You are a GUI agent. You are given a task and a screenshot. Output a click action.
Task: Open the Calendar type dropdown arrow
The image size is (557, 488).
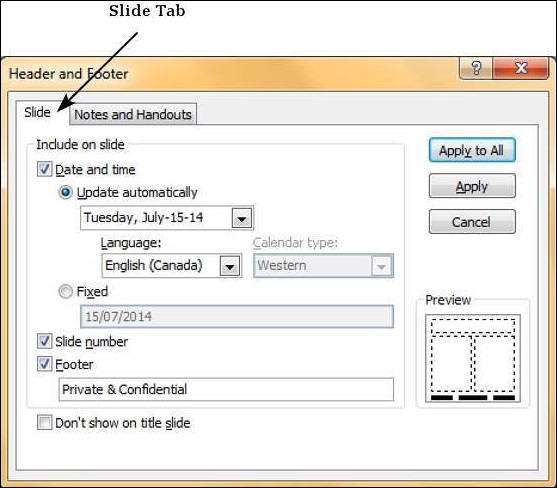pos(381,266)
